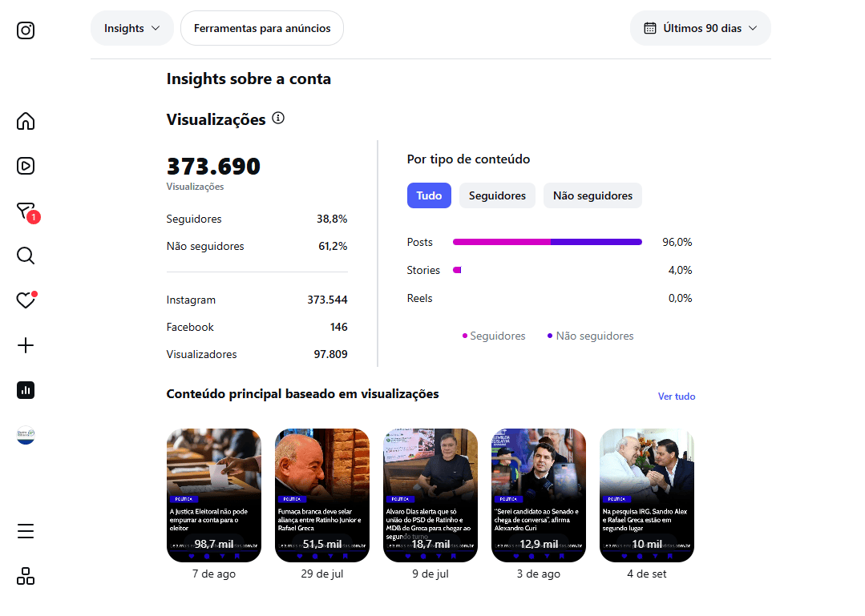The image size is (865, 616).
Task: Open the Search magnifier in sidebar
Action: [x=26, y=256]
